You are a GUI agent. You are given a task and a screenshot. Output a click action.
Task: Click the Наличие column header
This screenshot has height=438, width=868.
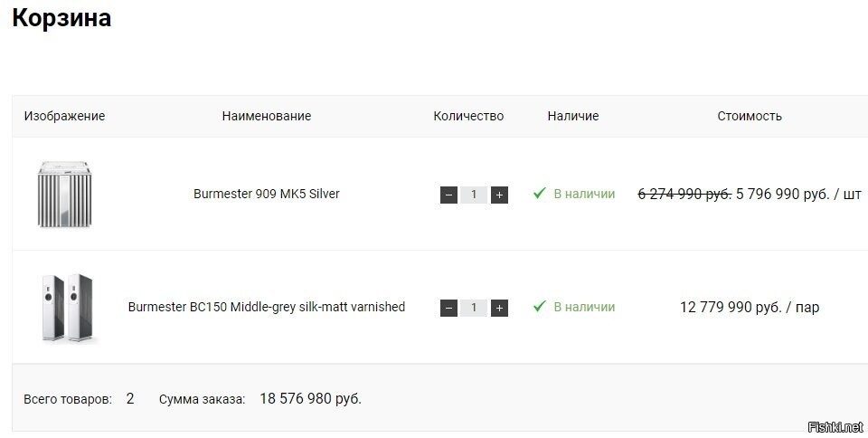[573, 116]
